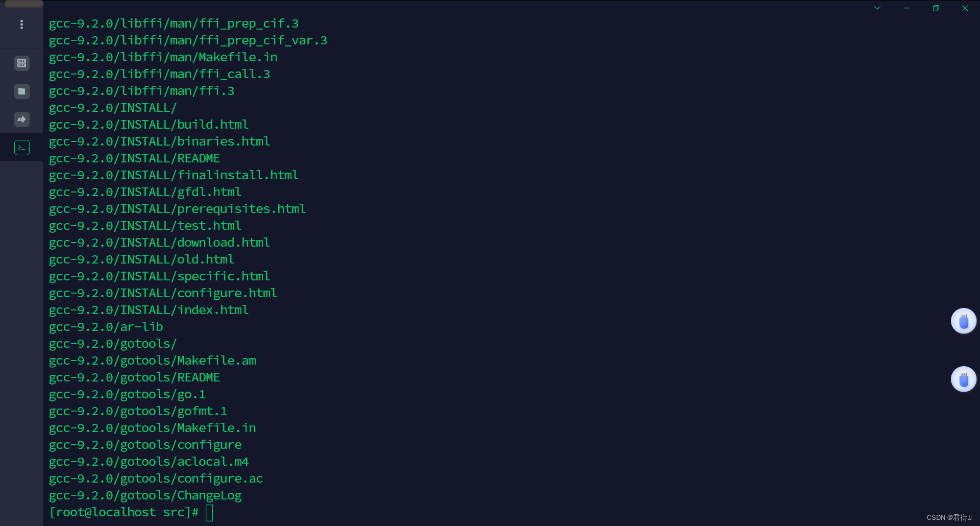Click the CSDN watermark text

948,517
